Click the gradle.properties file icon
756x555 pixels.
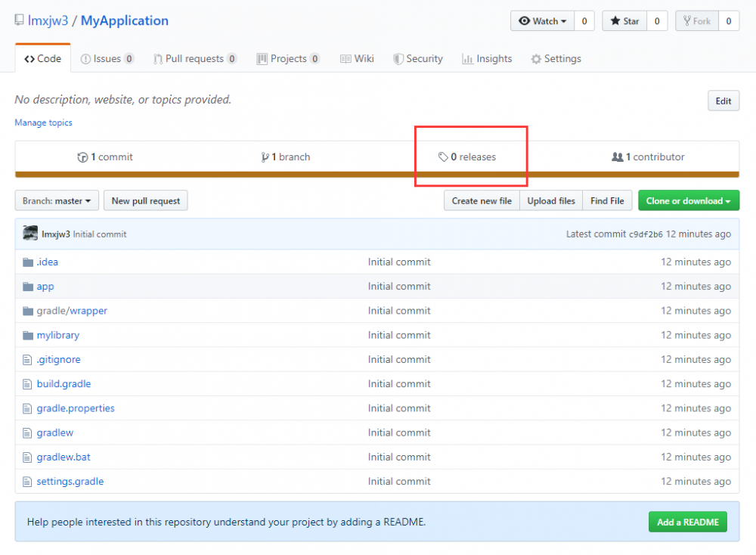pos(27,408)
